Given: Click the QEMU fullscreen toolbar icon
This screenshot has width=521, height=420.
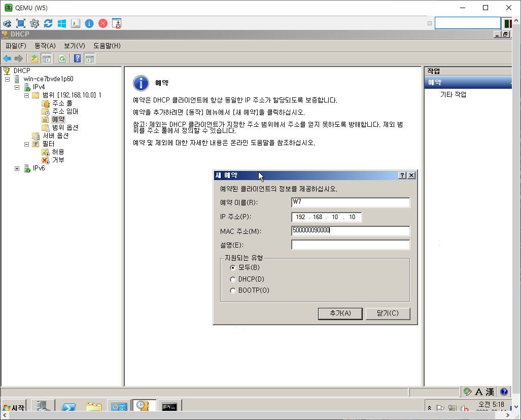Looking at the screenshot, I should [21, 23].
